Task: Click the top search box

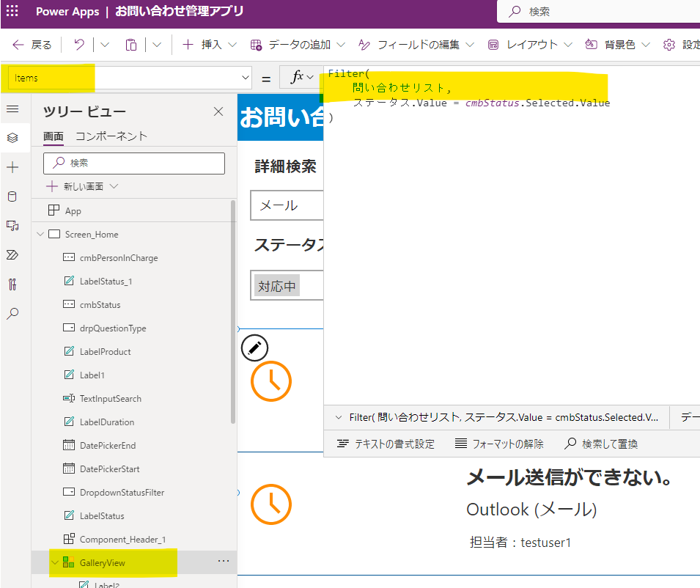Action: 598,12
